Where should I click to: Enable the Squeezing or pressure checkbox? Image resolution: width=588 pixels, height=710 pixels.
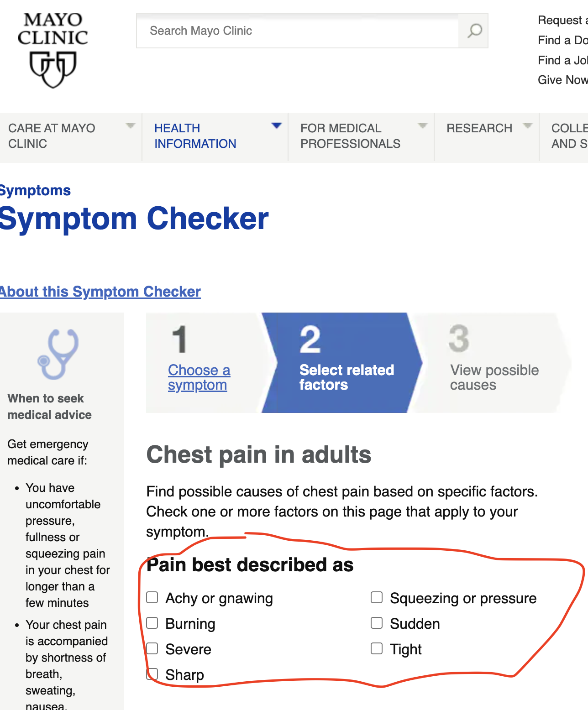tap(377, 597)
